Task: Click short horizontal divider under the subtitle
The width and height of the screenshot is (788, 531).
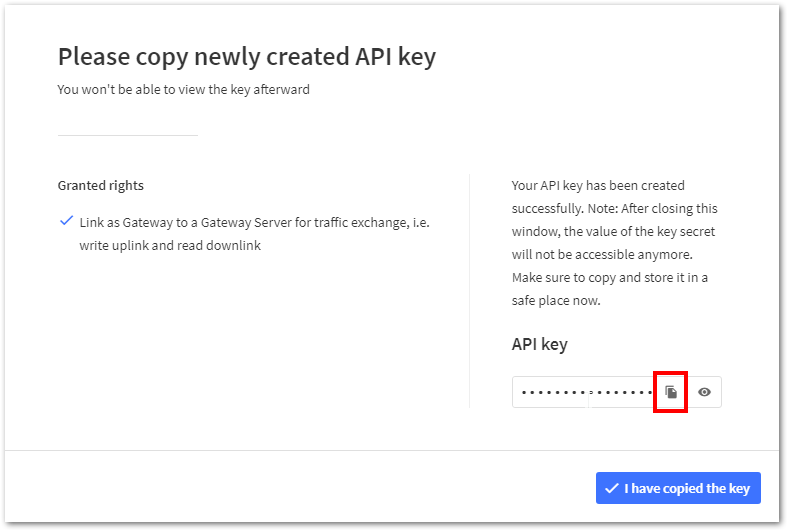Action: [x=127, y=135]
